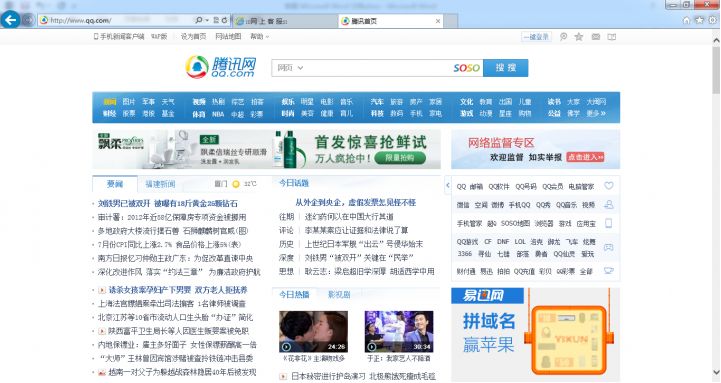Screen dimensions: 721x383
Task: Click the 限量抢购 green button in banner
Action: (x=400, y=158)
